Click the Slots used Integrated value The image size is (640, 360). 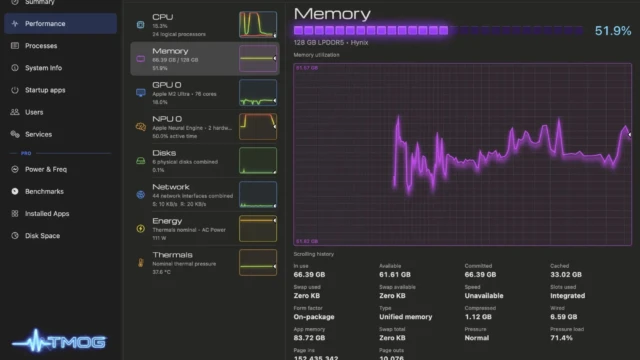567,296
